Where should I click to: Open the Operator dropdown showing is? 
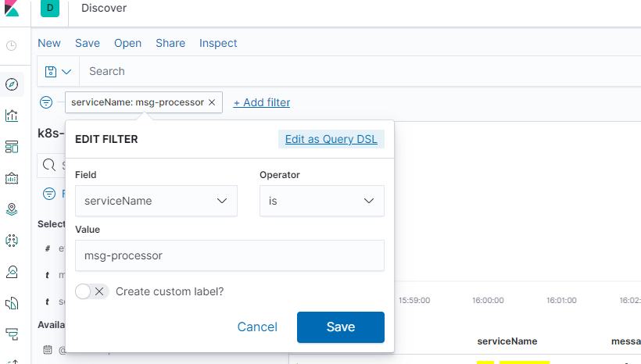click(321, 201)
